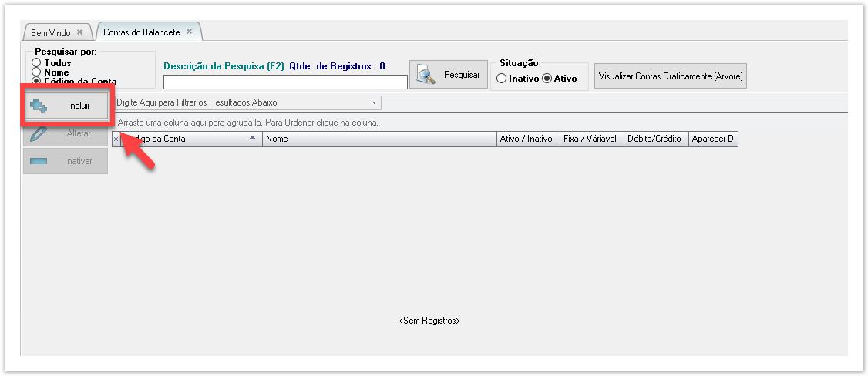
Task: Select the Todos radio button
Action: (36, 63)
